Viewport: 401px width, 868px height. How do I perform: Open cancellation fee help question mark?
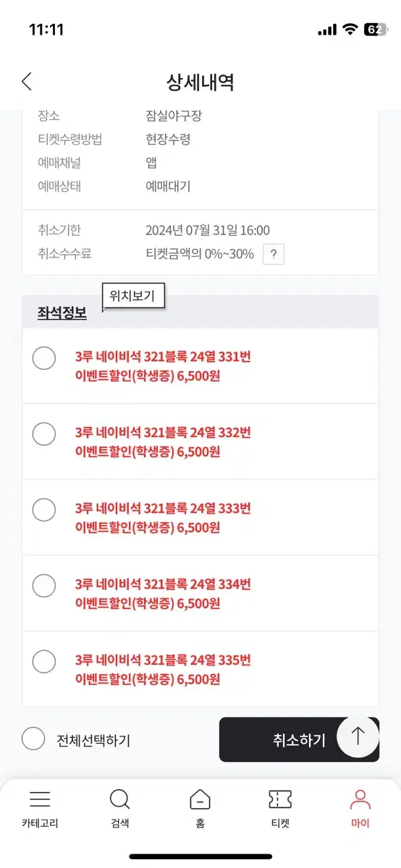coord(273,254)
